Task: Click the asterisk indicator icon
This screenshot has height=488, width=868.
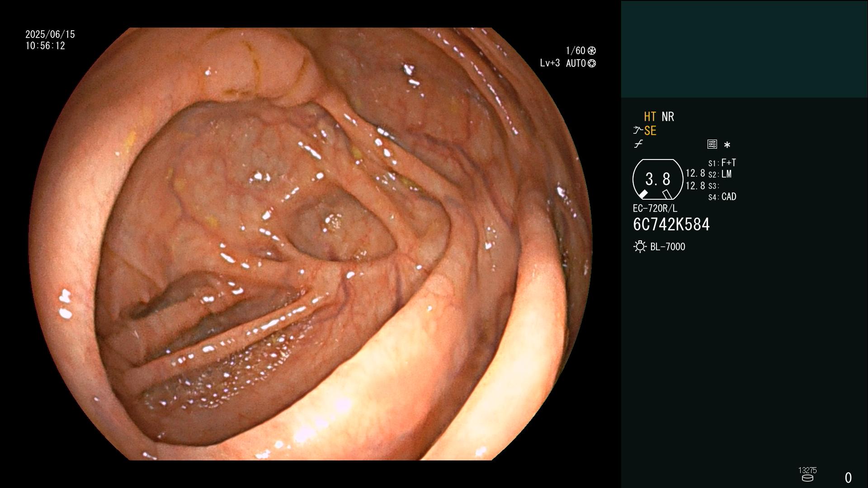Action: tap(727, 145)
